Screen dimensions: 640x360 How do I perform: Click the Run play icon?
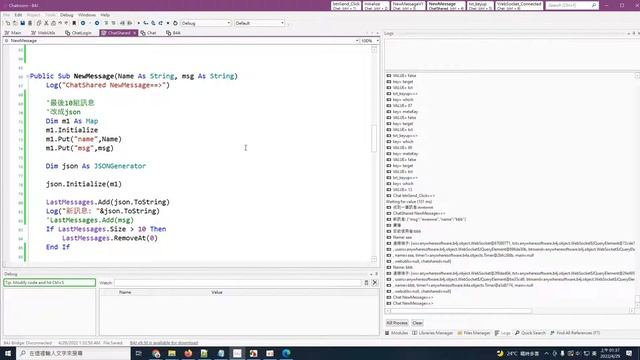pyautogui.click(x=138, y=23)
